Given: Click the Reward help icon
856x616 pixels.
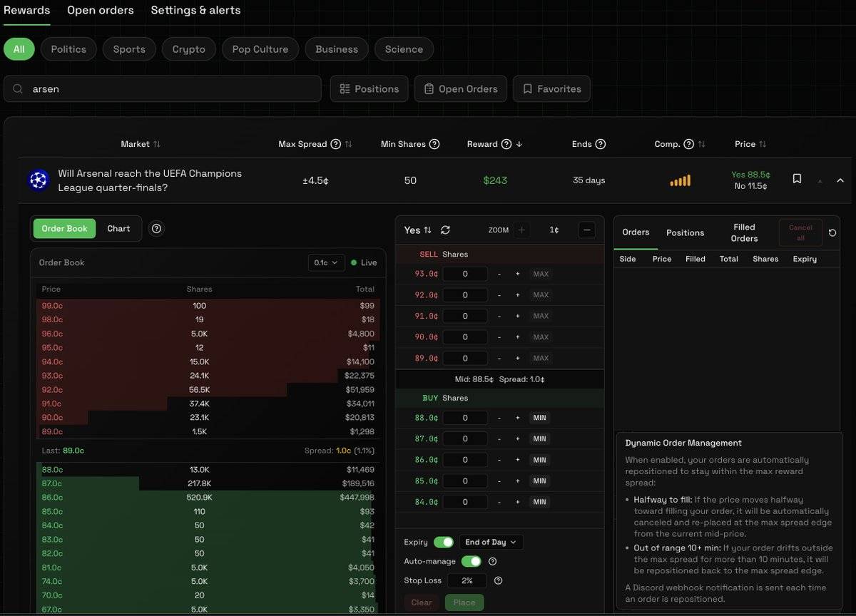Looking at the screenshot, I should click(x=506, y=144).
